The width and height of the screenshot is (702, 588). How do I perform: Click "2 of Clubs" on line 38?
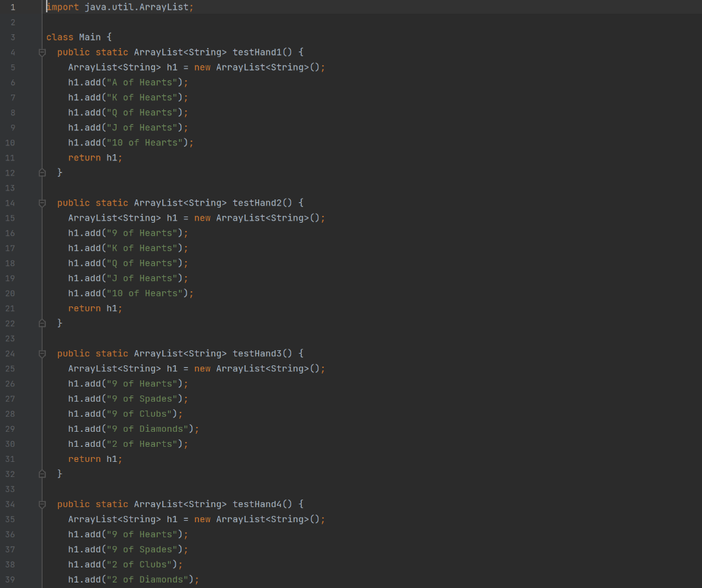point(139,565)
